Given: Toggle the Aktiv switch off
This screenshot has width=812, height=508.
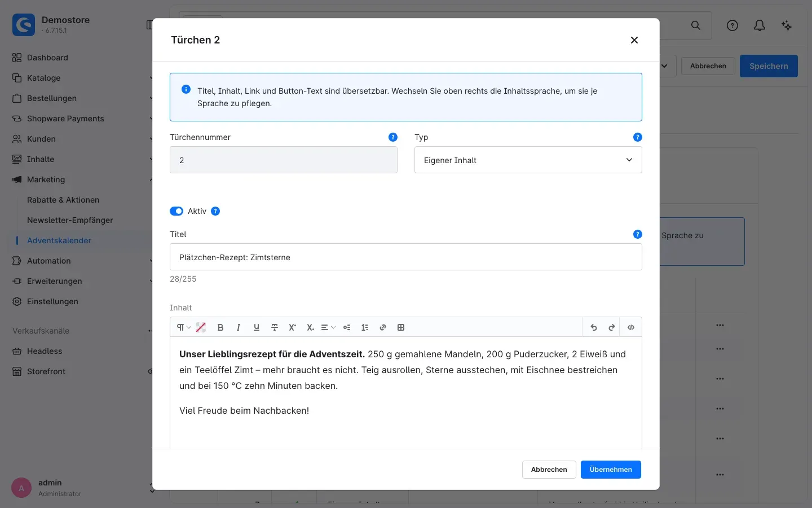Looking at the screenshot, I should (176, 211).
